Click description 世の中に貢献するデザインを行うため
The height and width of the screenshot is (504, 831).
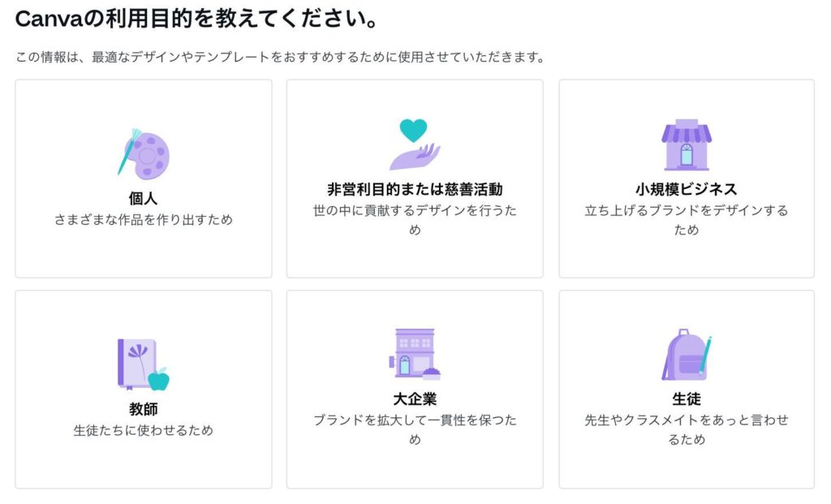415,220
